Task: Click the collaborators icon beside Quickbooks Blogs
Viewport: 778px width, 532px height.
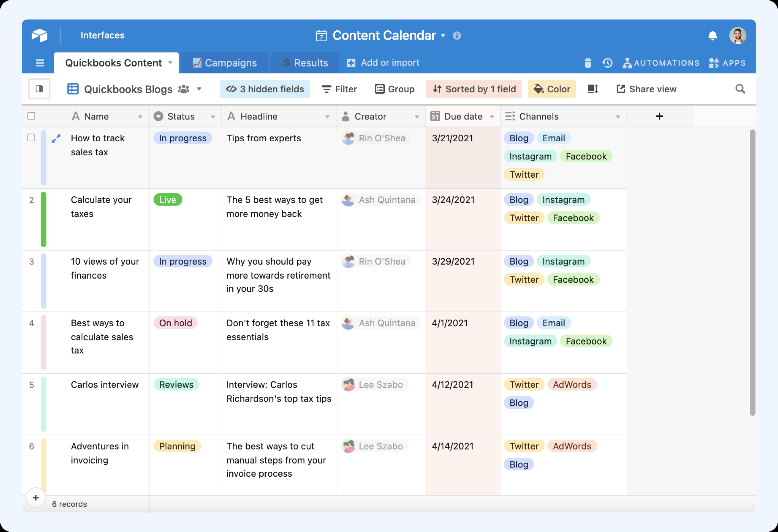Action: (184, 89)
